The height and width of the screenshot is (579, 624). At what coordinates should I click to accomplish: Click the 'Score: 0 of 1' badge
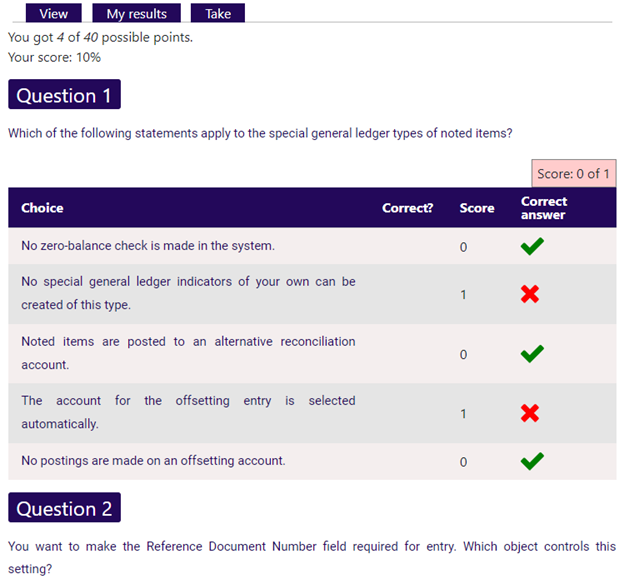(x=573, y=173)
